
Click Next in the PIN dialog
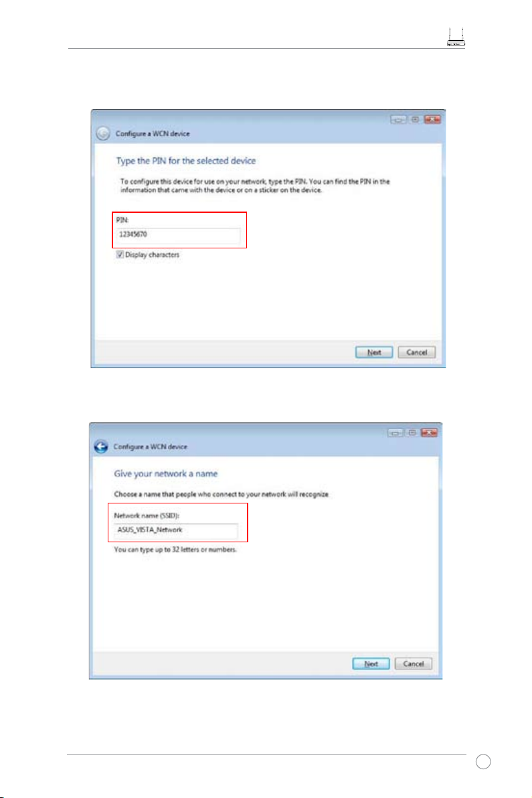coord(374,352)
